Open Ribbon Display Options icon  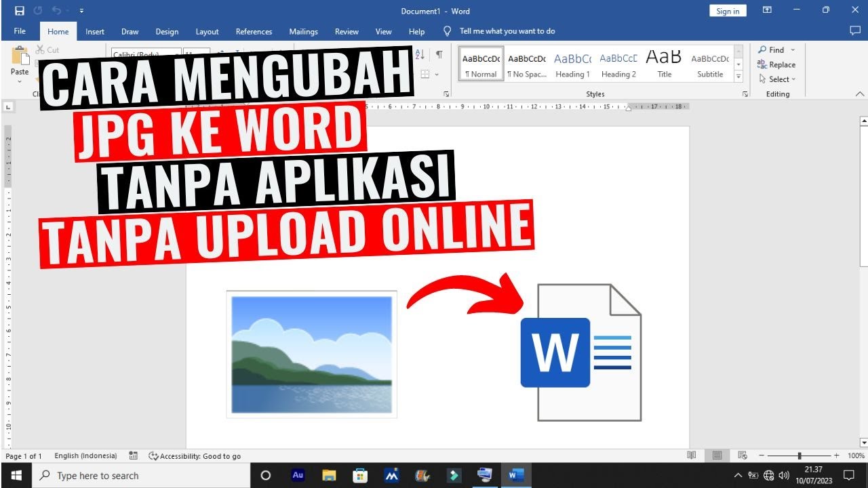(x=767, y=10)
